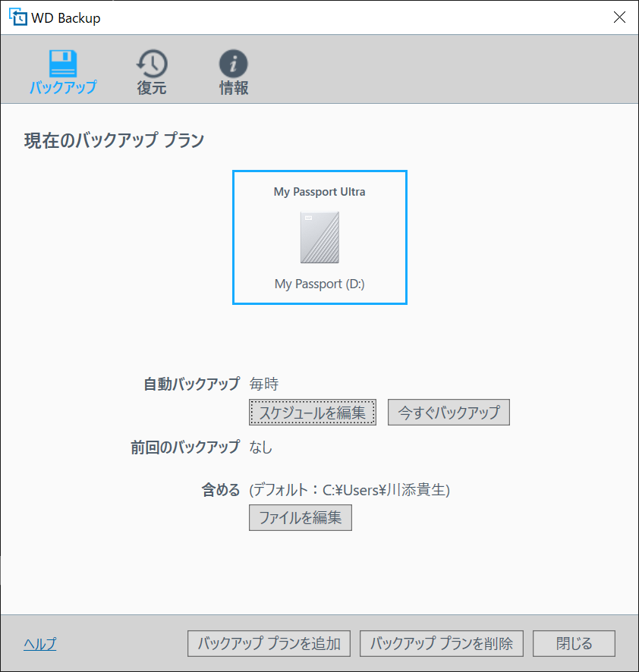The width and height of the screenshot is (639, 672).
Task: Click the WD Backup logo in the title bar
Action: pos(17,16)
